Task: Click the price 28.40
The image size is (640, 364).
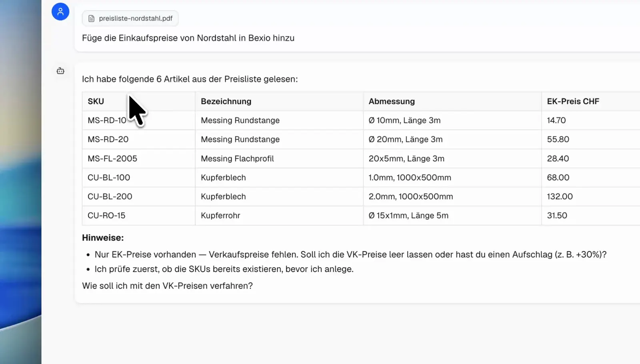Action: [558, 158]
